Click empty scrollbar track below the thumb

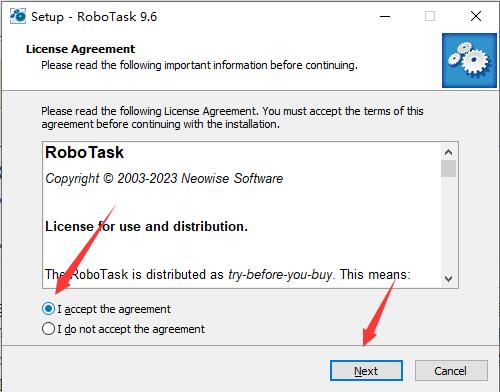click(x=448, y=224)
